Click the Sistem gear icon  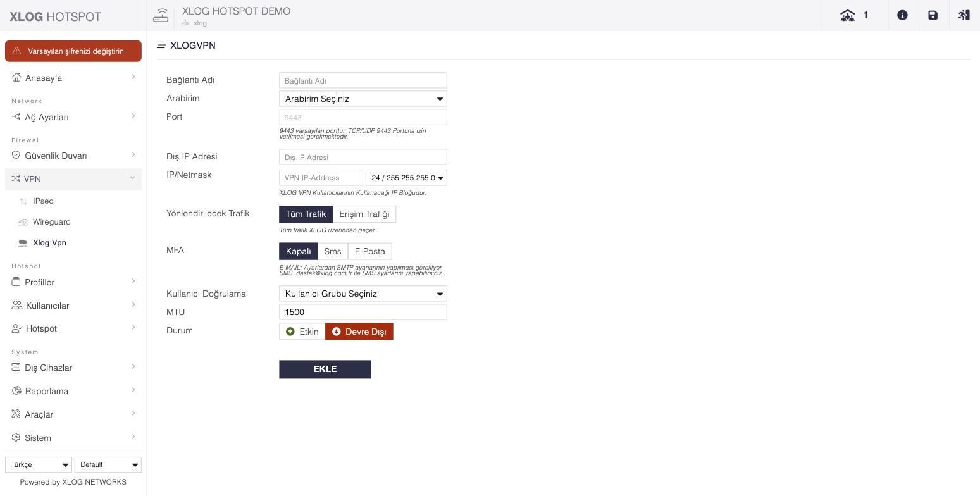pyautogui.click(x=16, y=438)
